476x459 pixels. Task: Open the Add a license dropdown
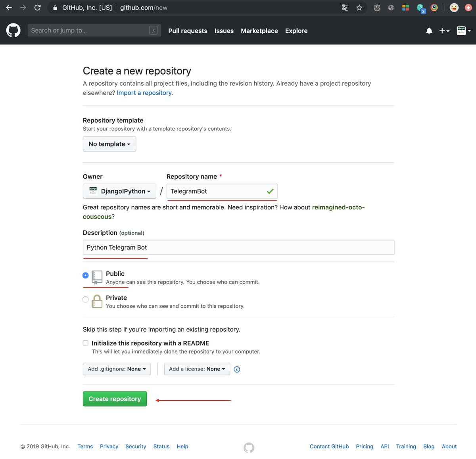coord(197,369)
